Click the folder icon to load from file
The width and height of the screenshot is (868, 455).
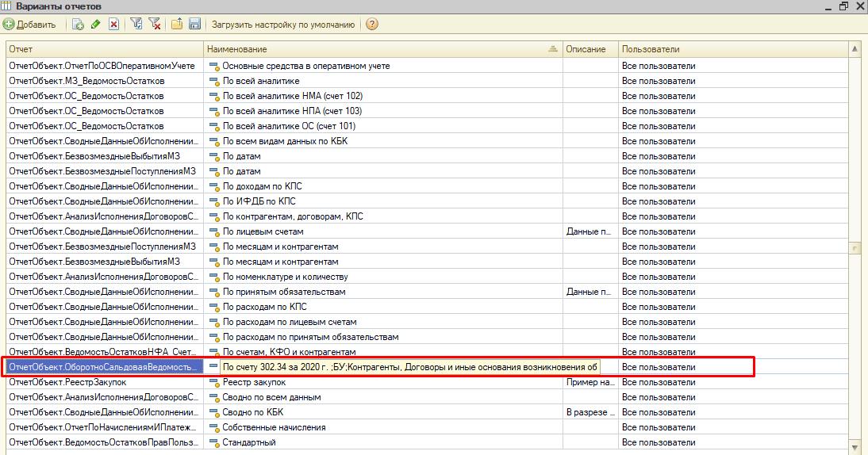tap(177, 25)
